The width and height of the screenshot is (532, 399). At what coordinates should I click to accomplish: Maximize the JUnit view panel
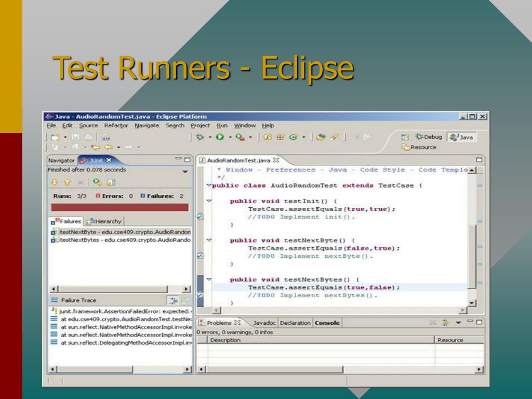point(187,159)
